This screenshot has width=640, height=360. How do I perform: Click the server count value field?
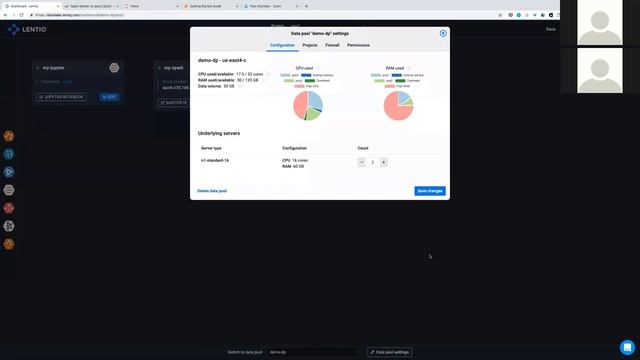[373, 162]
